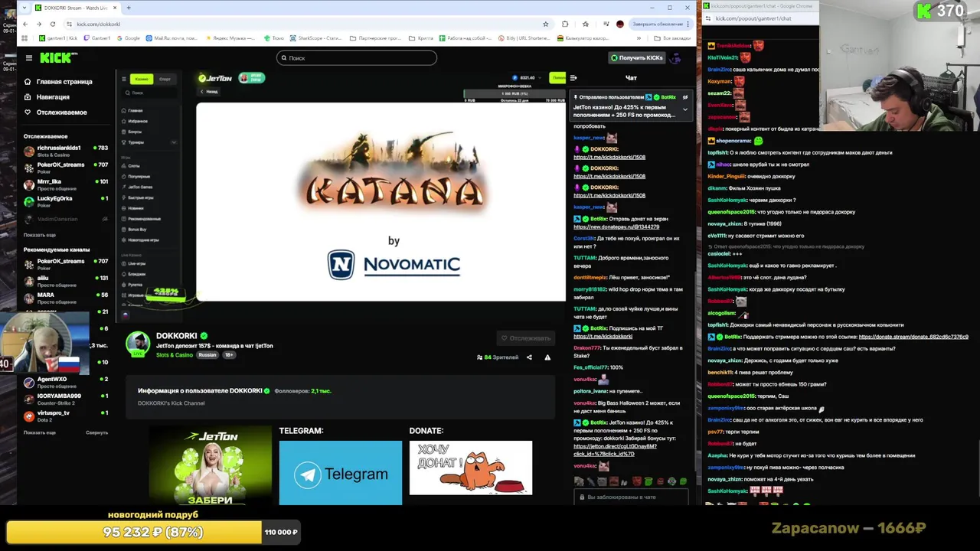The width and height of the screenshot is (980, 551).
Task: Click the Slots & Casino category link
Action: click(x=175, y=355)
